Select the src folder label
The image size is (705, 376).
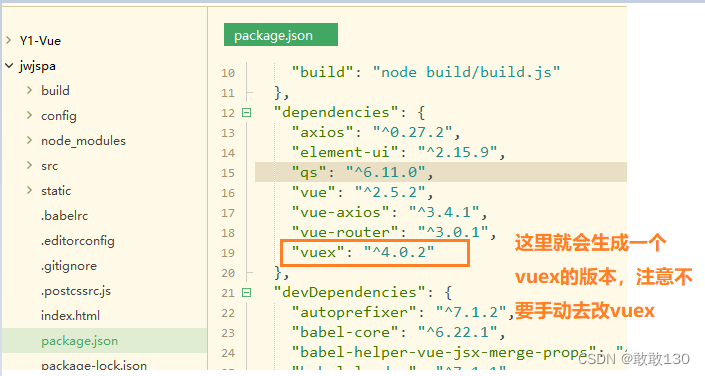point(49,166)
